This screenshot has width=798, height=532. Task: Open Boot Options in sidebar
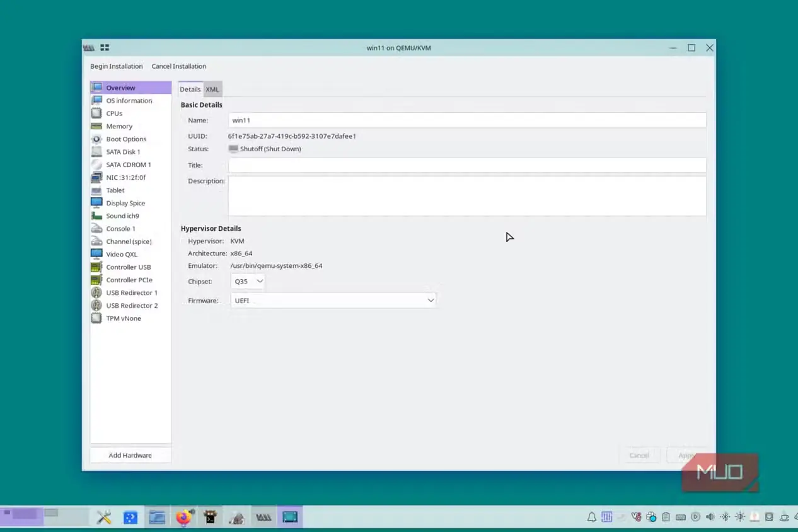click(130, 139)
